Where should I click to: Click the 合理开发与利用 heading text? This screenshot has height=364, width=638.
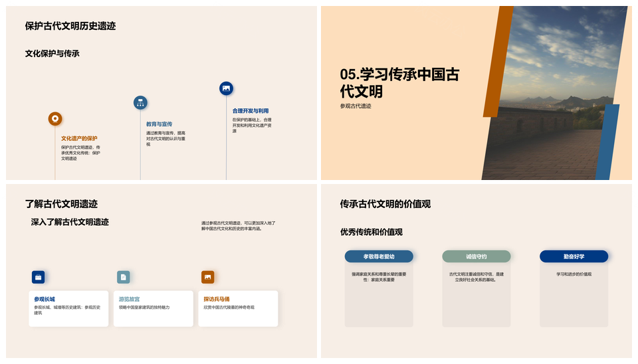pos(251,111)
